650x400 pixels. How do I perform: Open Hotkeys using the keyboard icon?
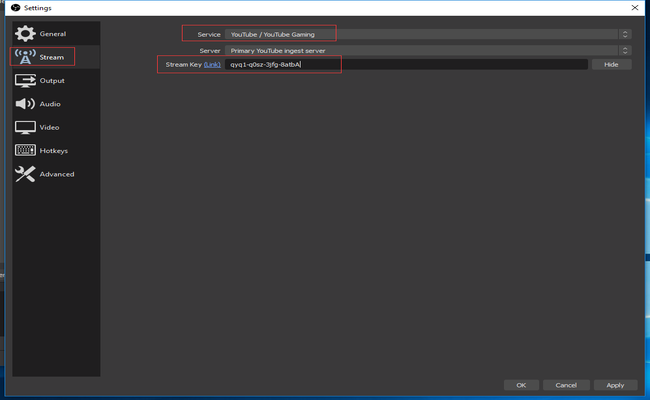[25, 151]
